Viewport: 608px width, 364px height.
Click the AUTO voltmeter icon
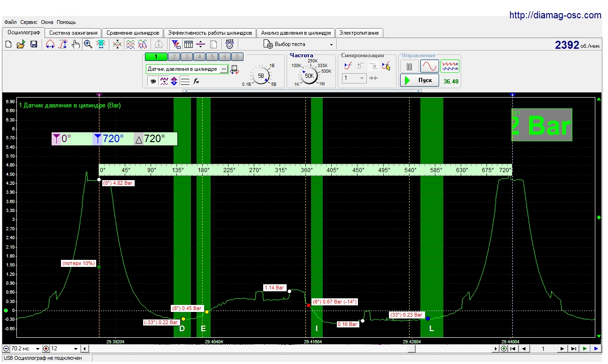coord(229,44)
